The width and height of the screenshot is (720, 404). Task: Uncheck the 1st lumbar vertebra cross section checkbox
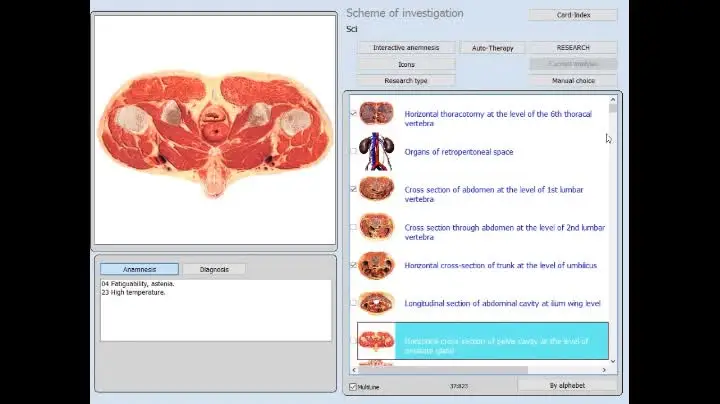click(x=353, y=189)
